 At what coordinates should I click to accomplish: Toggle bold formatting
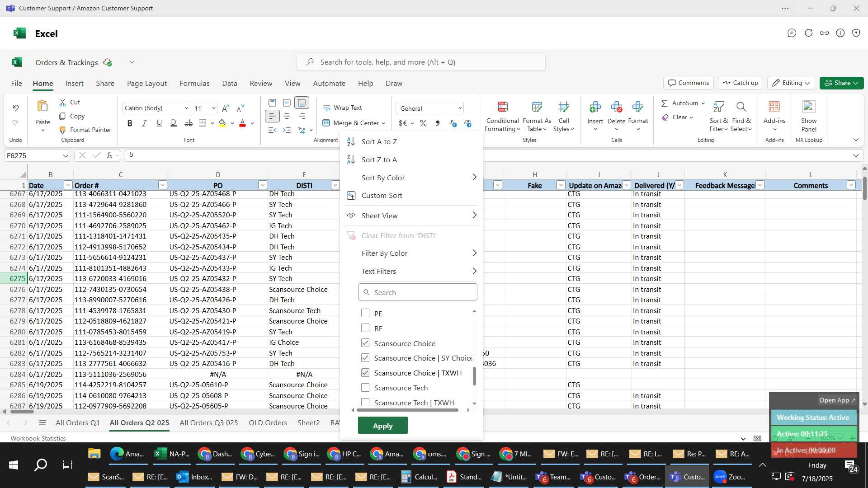(x=130, y=123)
